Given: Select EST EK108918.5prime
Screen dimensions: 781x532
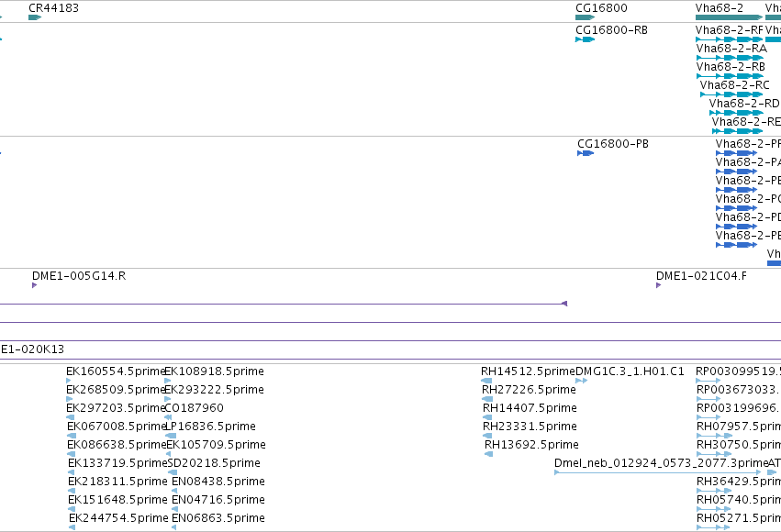Looking at the screenshot, I should point(167,381).
